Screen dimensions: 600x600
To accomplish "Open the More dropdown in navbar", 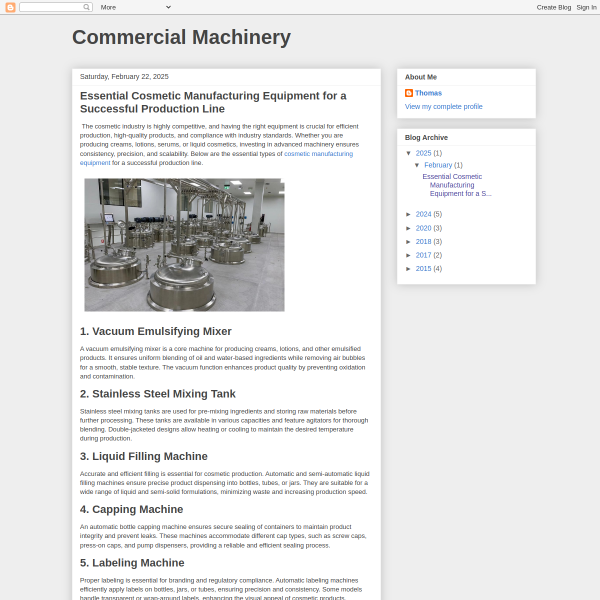I will click(x=135, y=7).
